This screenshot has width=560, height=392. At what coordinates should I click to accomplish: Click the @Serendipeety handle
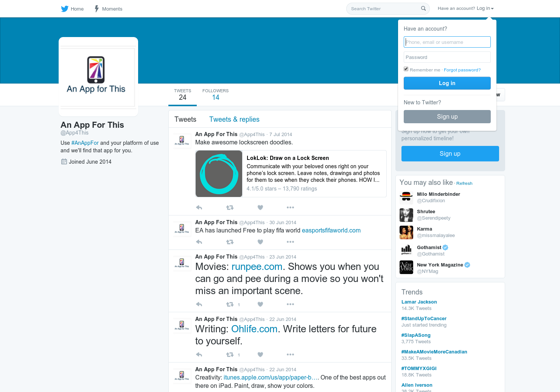(434, 218)
